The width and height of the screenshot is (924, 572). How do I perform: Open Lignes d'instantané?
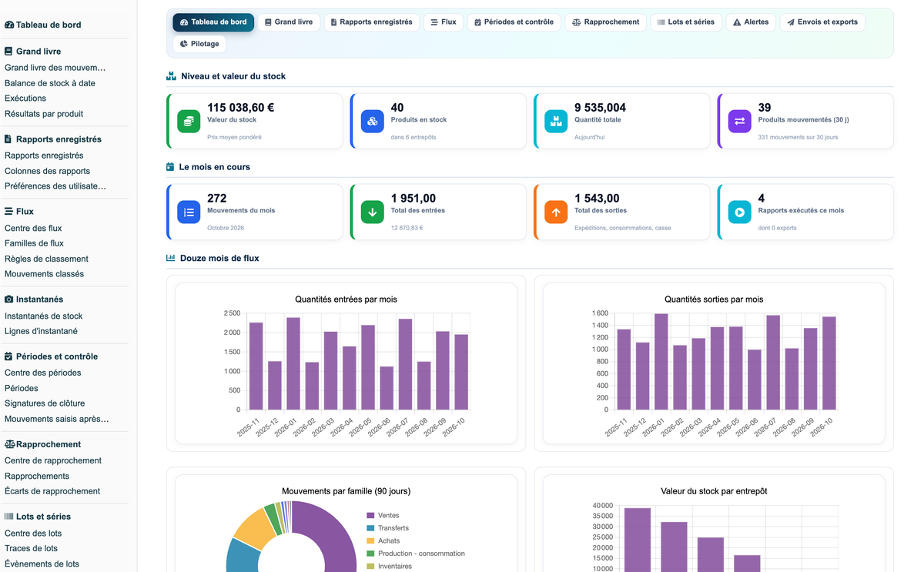pyautogui.click(x=41, y=331)
